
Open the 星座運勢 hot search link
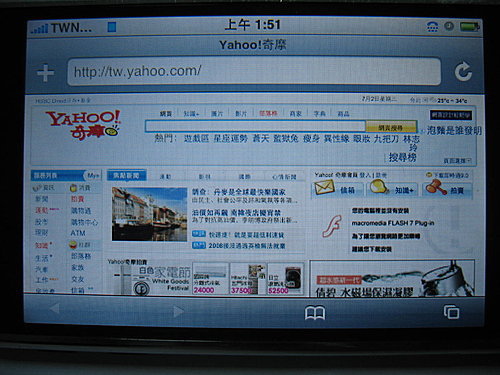tap(231, 138)
